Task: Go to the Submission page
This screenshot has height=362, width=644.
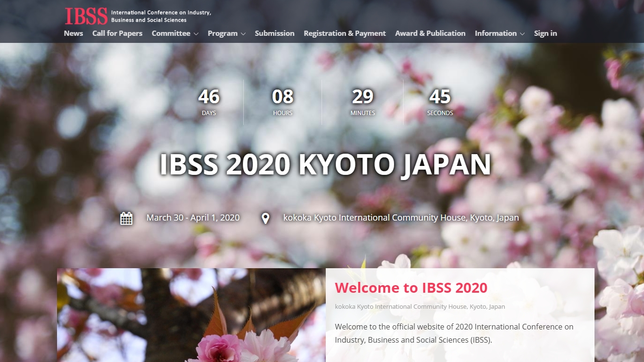Action: pos(274,33)
